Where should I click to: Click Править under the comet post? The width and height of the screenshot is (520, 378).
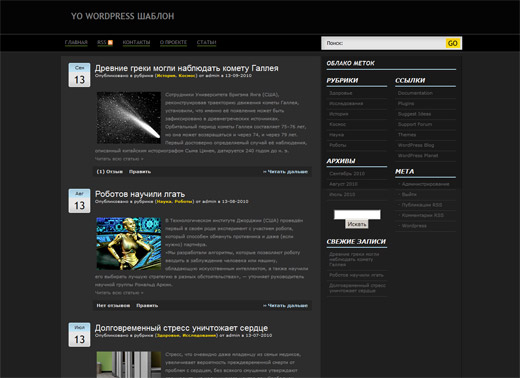click(140, 172)
